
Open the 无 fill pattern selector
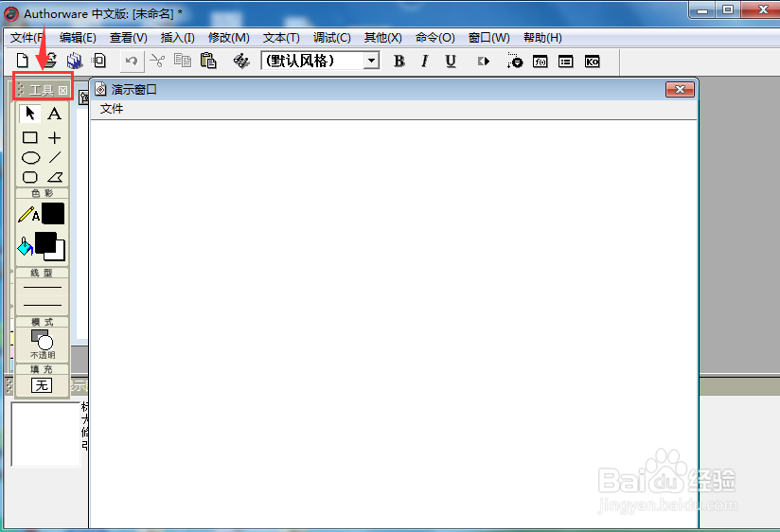(42, 385)
